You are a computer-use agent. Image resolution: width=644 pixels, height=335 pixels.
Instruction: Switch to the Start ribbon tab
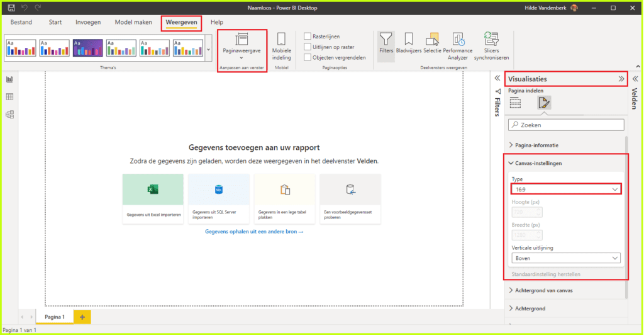pyautogui.click(x=55, y=22)
